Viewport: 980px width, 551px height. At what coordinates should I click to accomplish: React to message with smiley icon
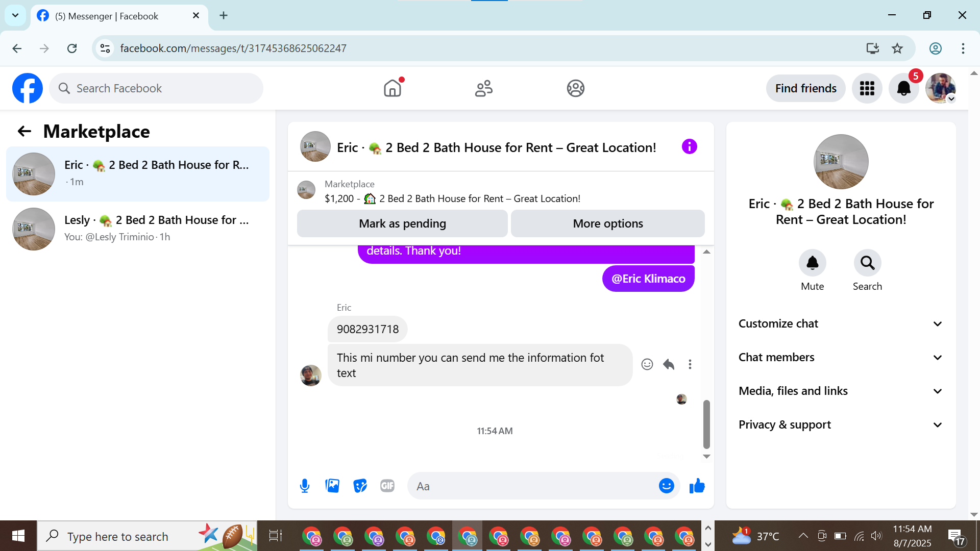647,364
